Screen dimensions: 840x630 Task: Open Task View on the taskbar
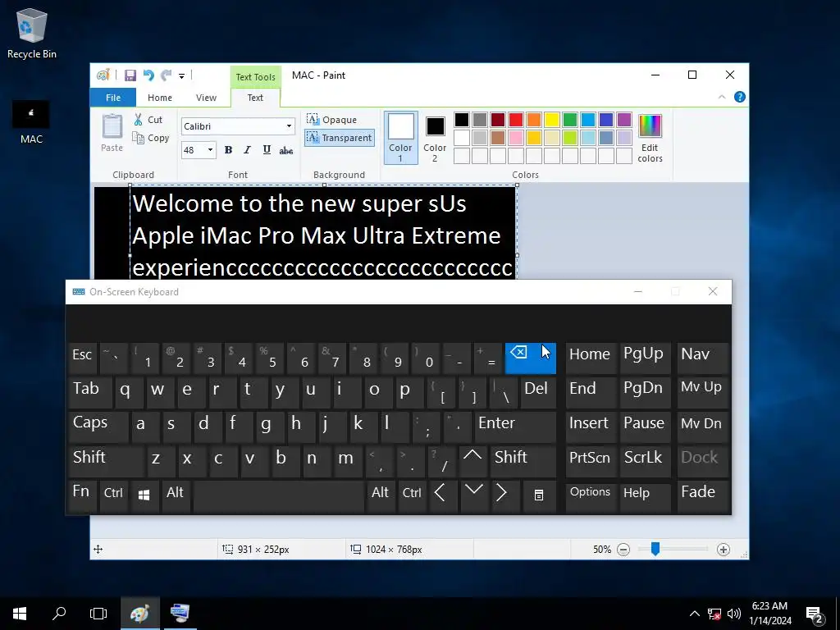click(x=98, y=614)
